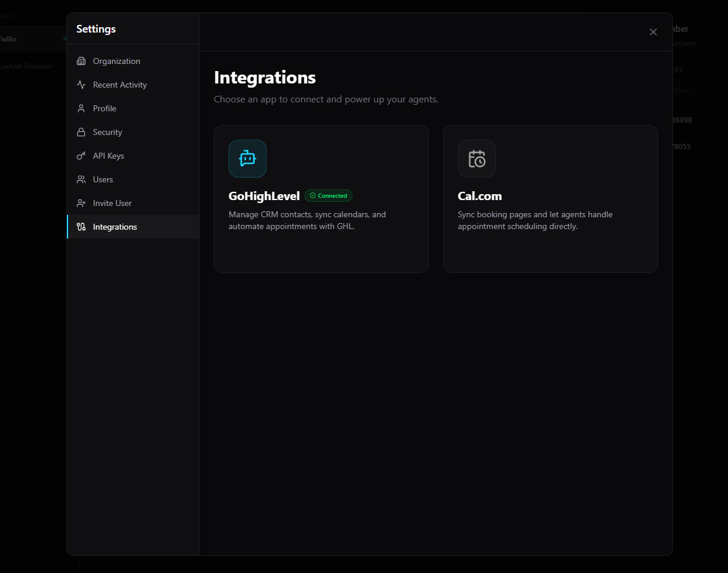This screenshot has height=573, width=728.
Task: Click the 'Choose an app to connect' subtitle
Action: click(x=326, y=99)
